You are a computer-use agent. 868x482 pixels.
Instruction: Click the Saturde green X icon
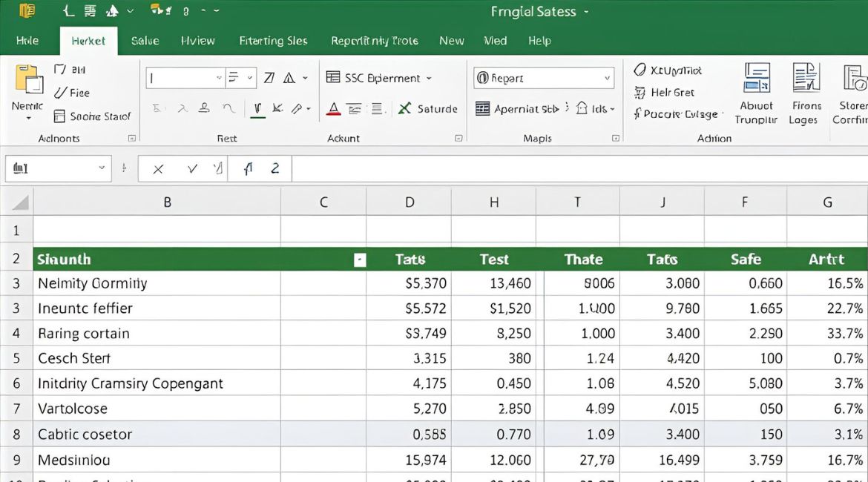pyautogui.click(x=404, y=108)
